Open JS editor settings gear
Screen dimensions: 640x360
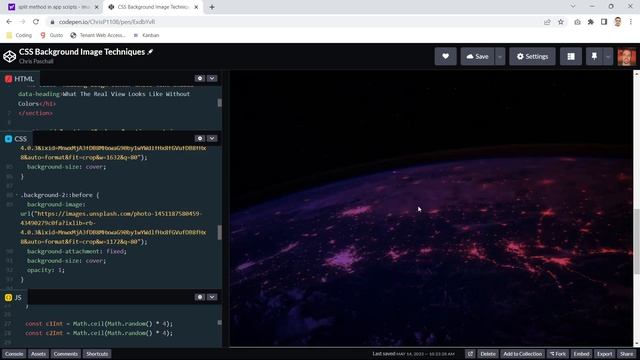pos(200,297)
